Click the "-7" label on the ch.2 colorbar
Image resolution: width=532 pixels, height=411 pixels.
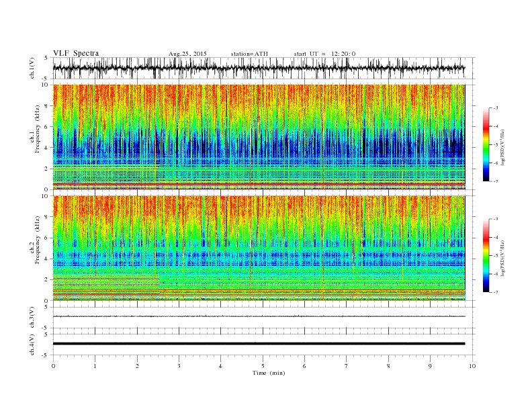496,292
